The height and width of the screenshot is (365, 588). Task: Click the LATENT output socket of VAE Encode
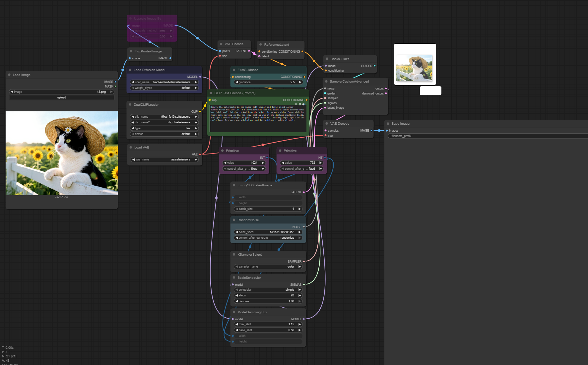[249, 51]
